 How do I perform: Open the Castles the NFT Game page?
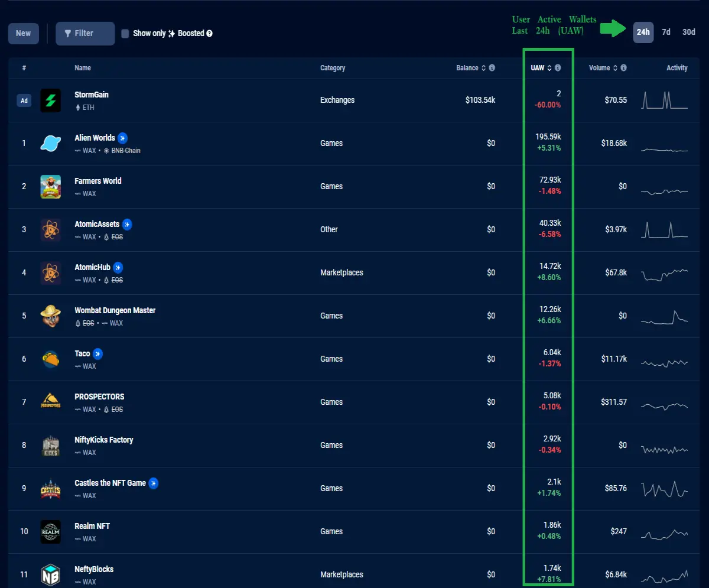pos(110,483)
